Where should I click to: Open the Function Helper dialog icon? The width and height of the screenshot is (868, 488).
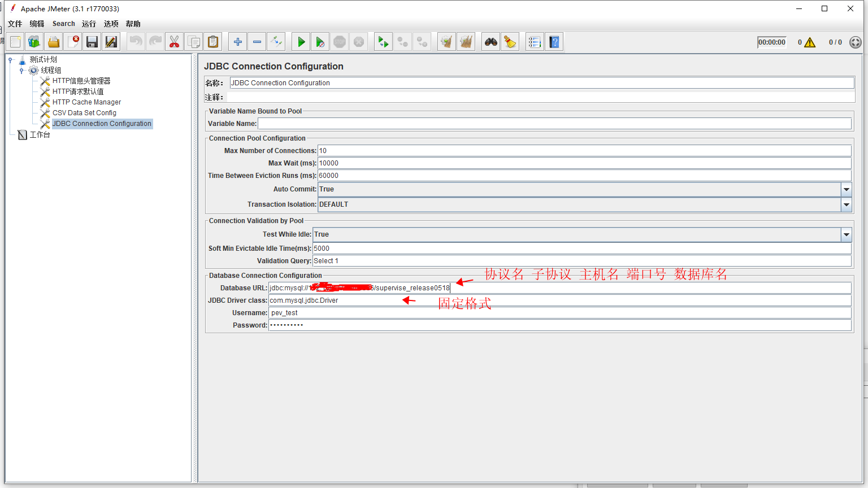pyautogui.click(x=535, y=42)
